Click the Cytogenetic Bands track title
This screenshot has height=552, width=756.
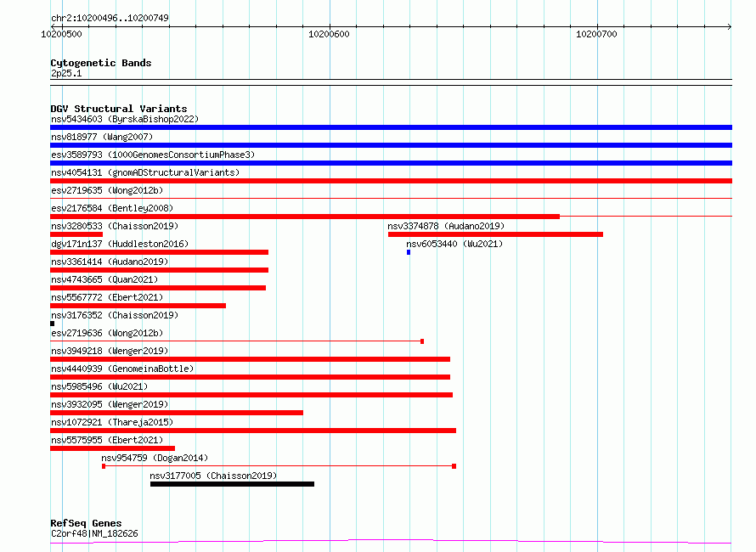click(x=101, y=63)
